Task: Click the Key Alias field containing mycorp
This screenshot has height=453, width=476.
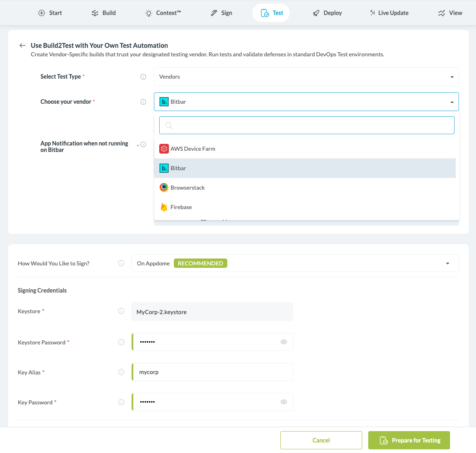Action: tap(213, 372)
